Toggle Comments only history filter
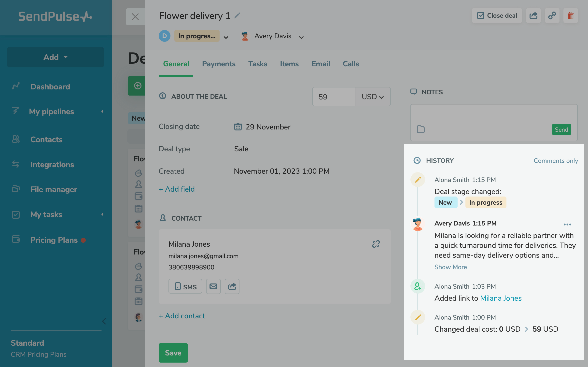Viewport: 588px width, 367px height. click(556, 161)
